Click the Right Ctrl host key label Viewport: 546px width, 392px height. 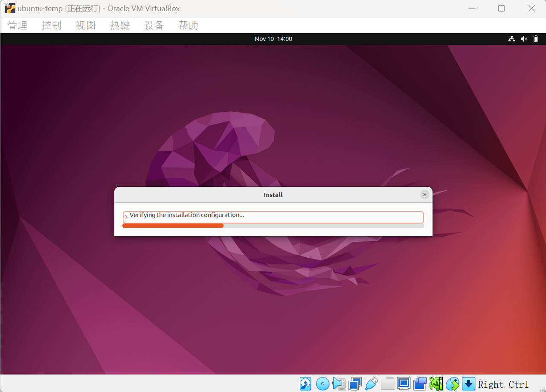point(503,384)
